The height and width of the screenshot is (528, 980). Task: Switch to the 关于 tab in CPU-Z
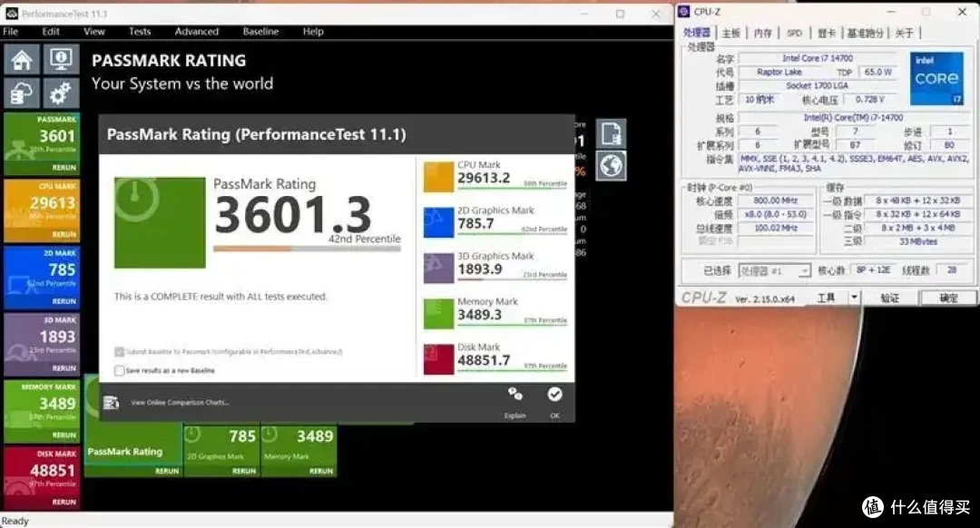(904, 34)
